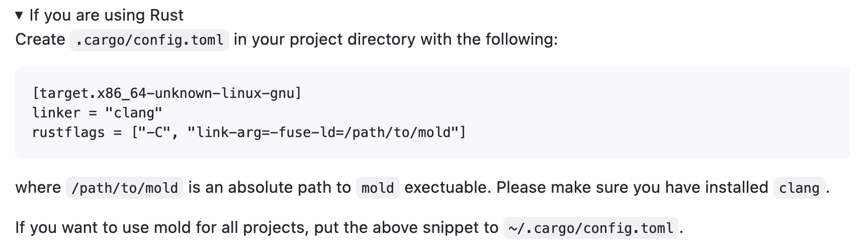Click "in your project directory" text

click(325, 39)
